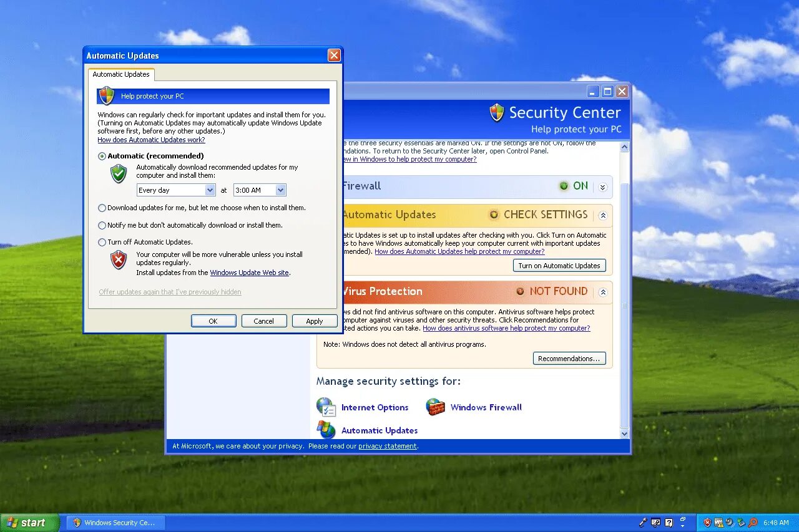
Task: Click the red NOT FOUND status light
Action: pyautogui.click(x=521, y=291)
